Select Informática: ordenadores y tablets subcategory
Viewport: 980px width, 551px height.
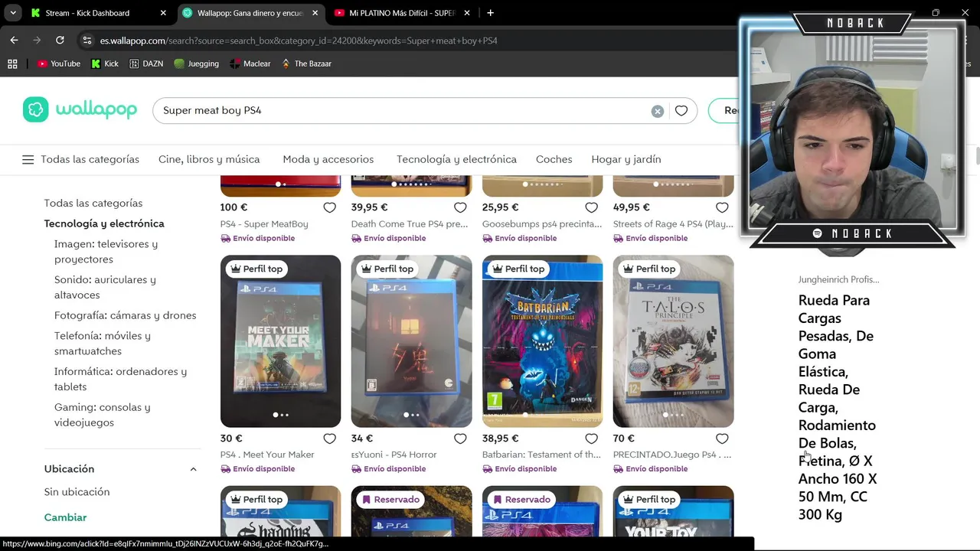pyautogui.click(x=120, y=379)
